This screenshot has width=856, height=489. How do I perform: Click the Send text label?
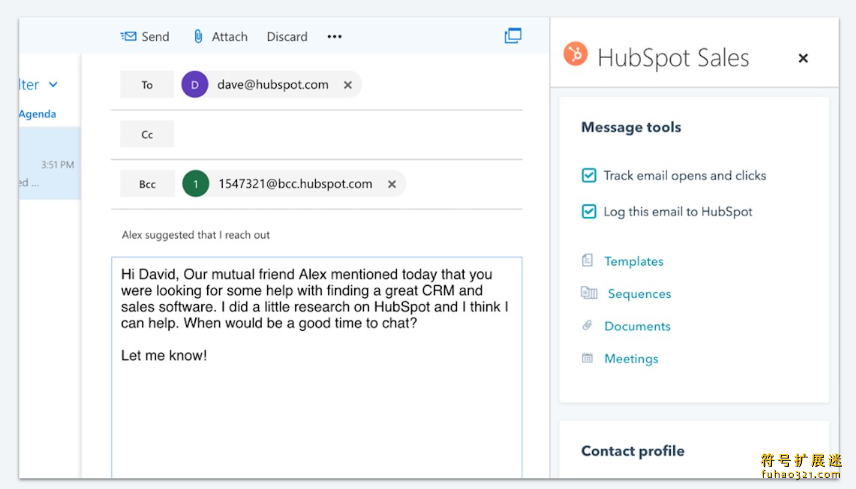pyautogui.click(x=156, y=37)
